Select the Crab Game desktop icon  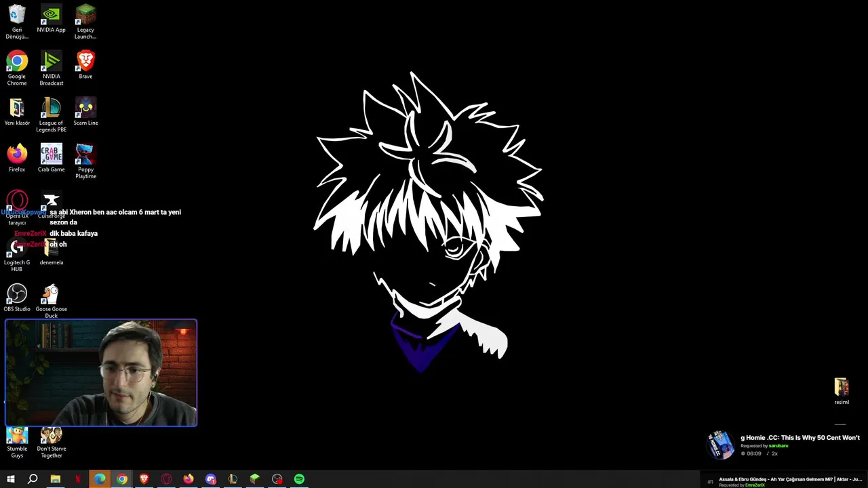pos(51,158)
